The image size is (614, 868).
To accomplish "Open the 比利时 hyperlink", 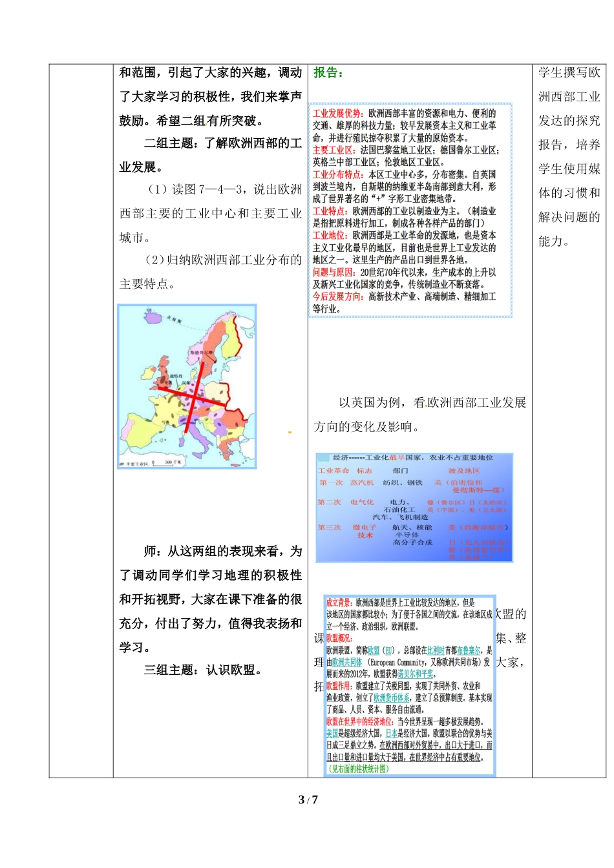I will click(436, 650).
